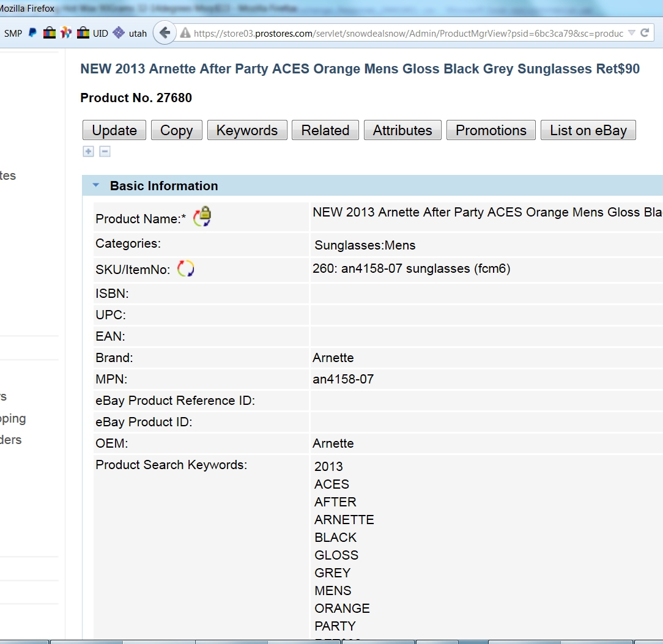Open the shopping bag bookmark beside PayPal icon
Screen dimensions: 663x644
50,32
